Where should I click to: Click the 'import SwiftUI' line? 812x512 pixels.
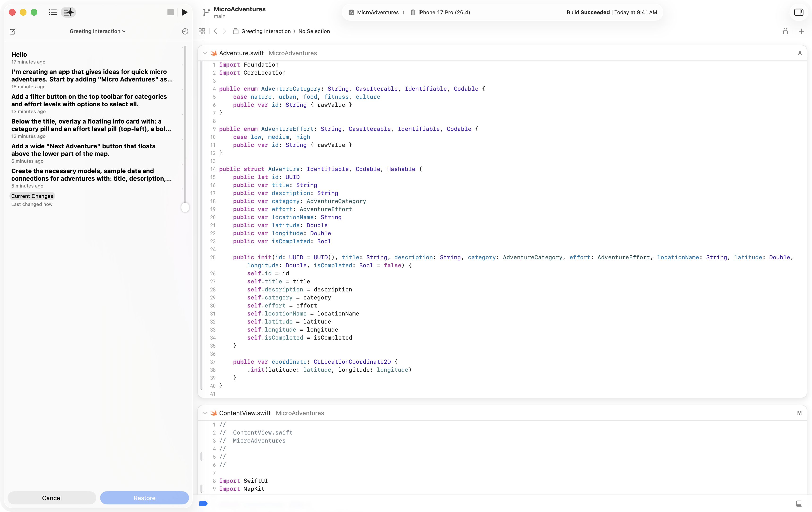(244, 481)
